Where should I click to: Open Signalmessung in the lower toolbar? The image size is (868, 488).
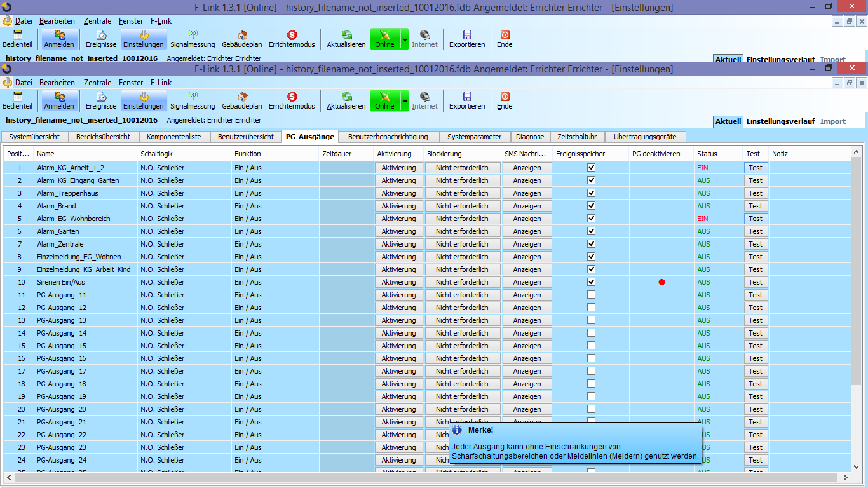click(x=193, y=100)
